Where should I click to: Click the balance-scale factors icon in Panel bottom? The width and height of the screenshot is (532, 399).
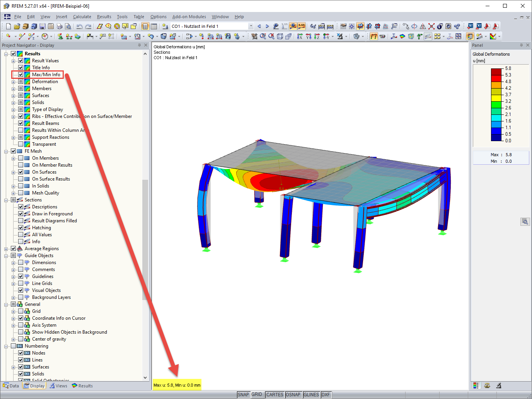487,385
